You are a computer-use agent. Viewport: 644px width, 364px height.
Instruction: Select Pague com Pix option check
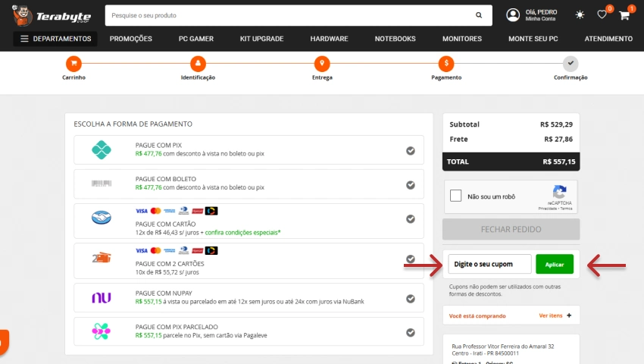pos(411,151)
